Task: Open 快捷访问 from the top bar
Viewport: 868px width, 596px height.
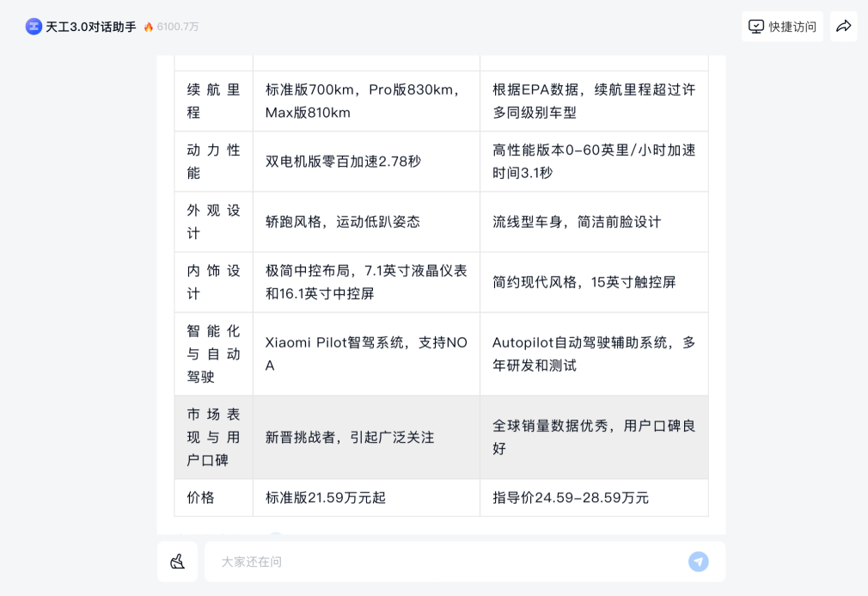Action: [x=782, y=27]
